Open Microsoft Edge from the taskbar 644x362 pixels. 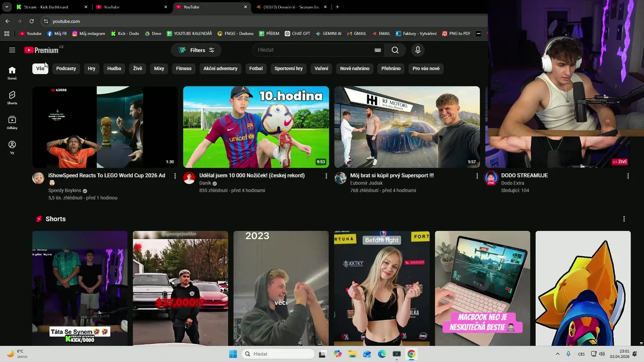tap(382, 354)
